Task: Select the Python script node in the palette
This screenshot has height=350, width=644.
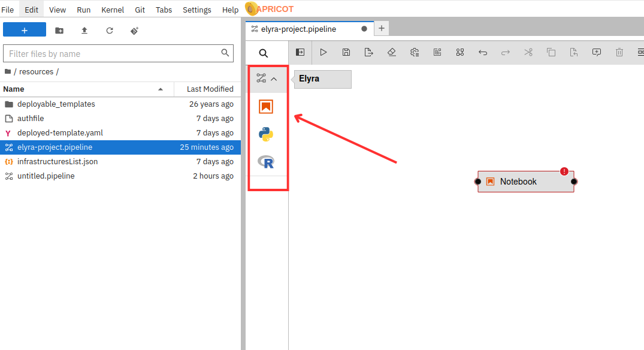Action: (x=266, y=134)
